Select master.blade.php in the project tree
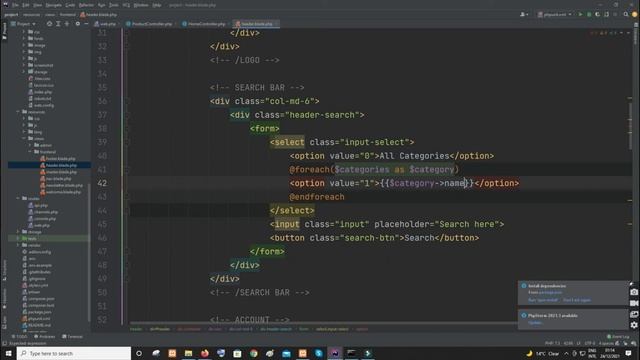The image size is (640, 360). click(58, 172)
